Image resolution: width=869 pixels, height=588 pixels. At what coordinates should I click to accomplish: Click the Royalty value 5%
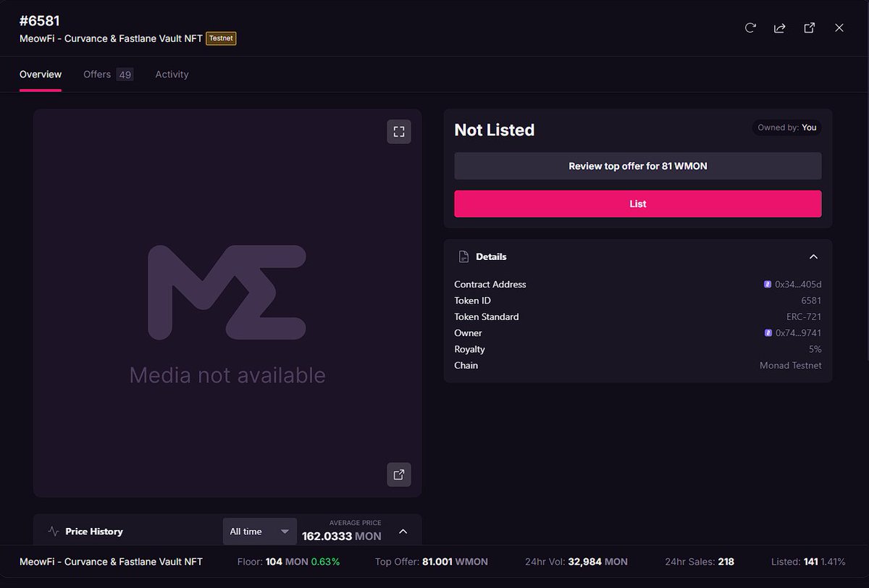click(815, 350)
